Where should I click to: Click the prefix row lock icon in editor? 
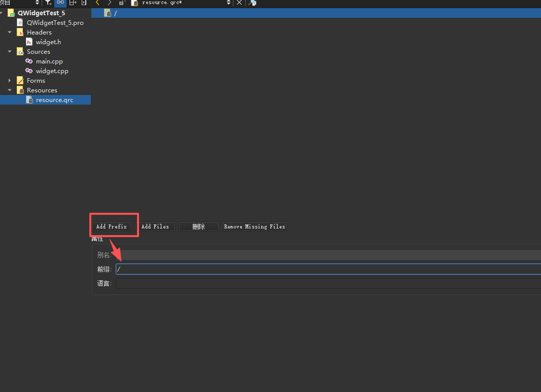point(108,13)
